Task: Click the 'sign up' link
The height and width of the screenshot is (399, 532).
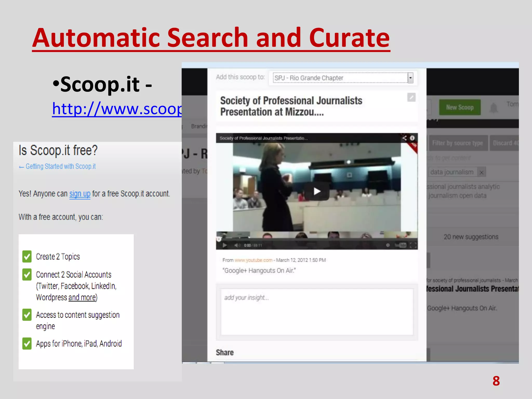Action: (x=80, y=194)
